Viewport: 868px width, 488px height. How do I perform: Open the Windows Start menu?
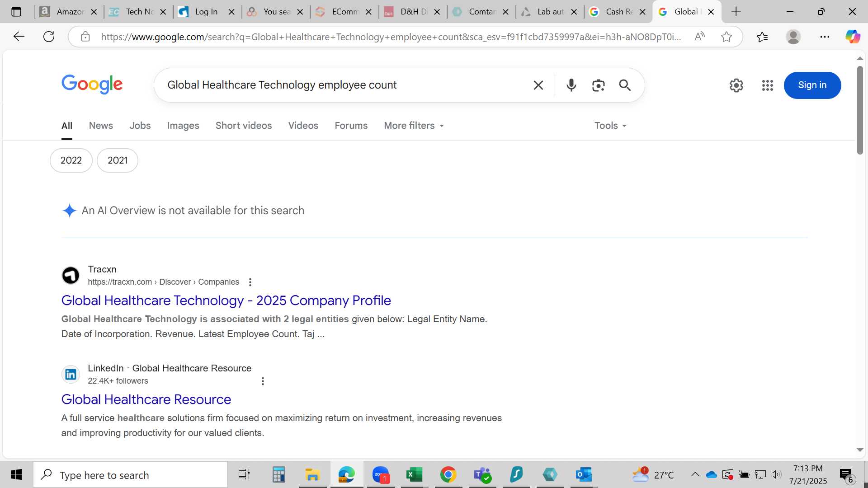16,475
